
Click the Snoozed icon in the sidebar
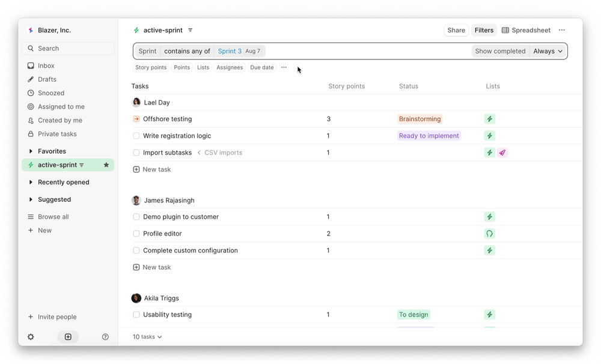tap(30, 93)
